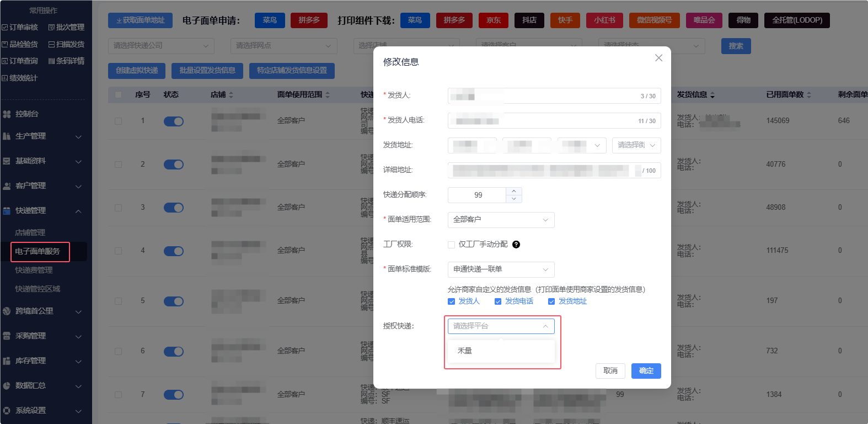Viewport: 868px width, 424px height.
Task: Toggle the status switch for row 1
Action: (x=174, y=121)
